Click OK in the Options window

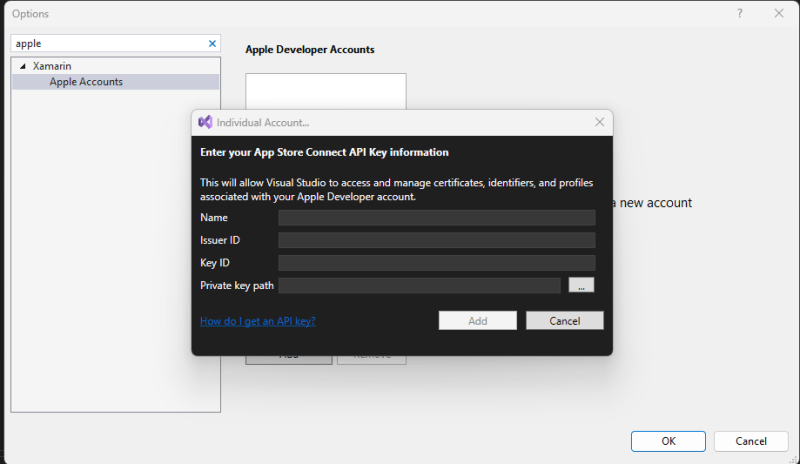(668, 441)
